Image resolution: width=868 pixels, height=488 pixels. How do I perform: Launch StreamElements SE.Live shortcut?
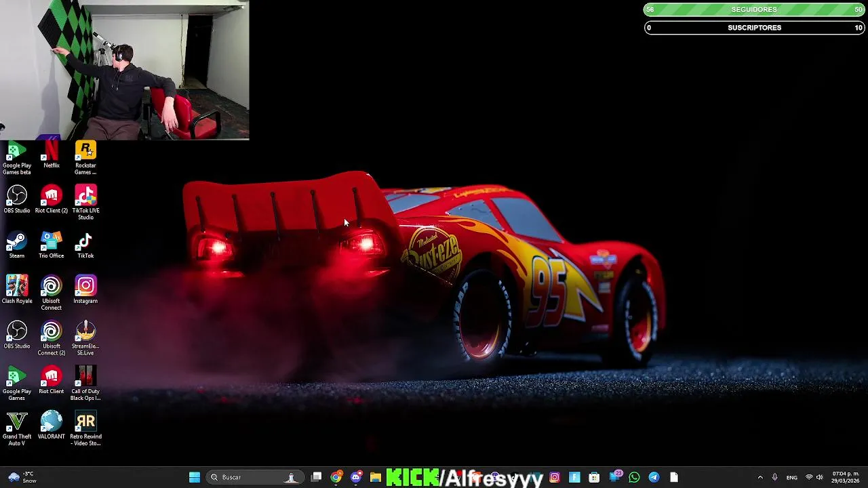click(x=85, y=338)
